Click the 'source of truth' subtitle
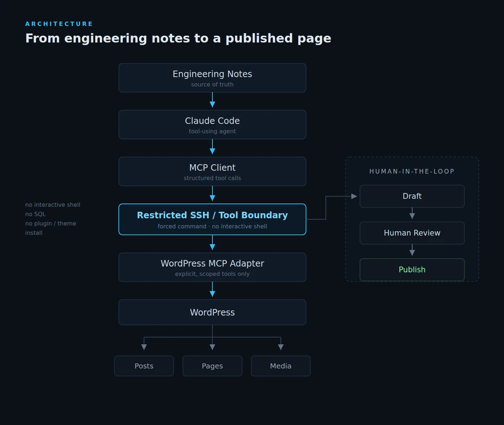 tap(212, 84)
